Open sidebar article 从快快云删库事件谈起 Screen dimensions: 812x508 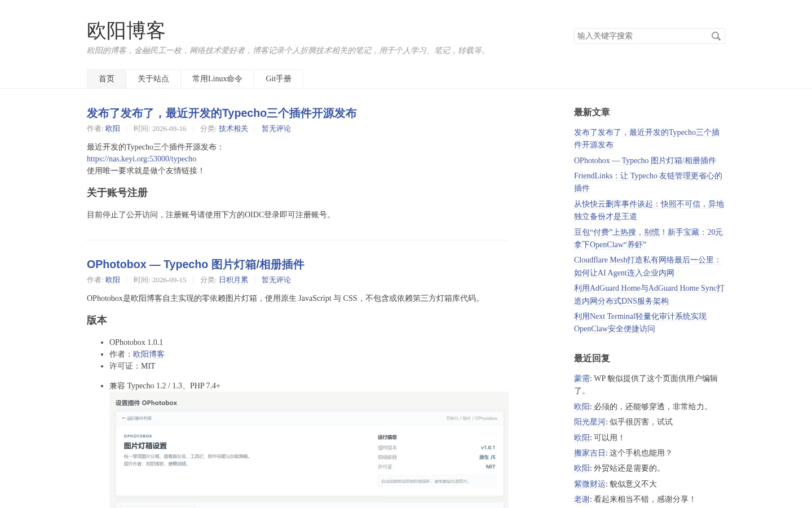click(x=649, y=211)
